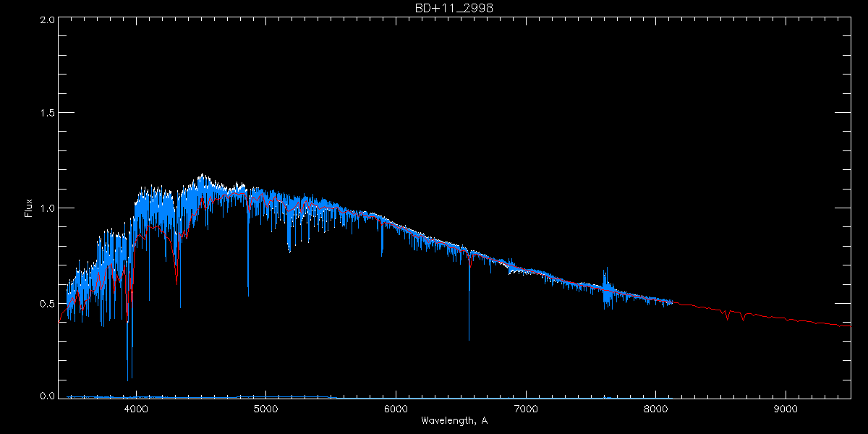Click the 4000 x-axis tick label

click(136, 408)
